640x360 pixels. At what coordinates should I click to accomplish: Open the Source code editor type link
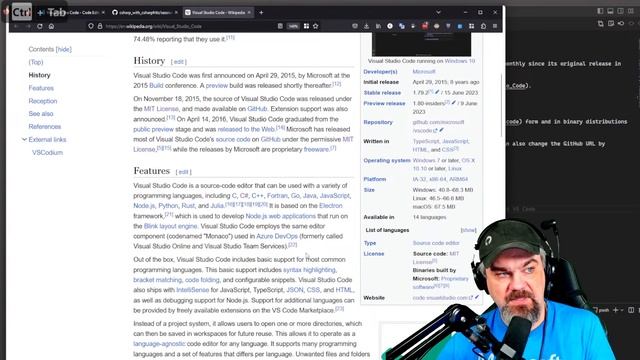click(436, 243)
